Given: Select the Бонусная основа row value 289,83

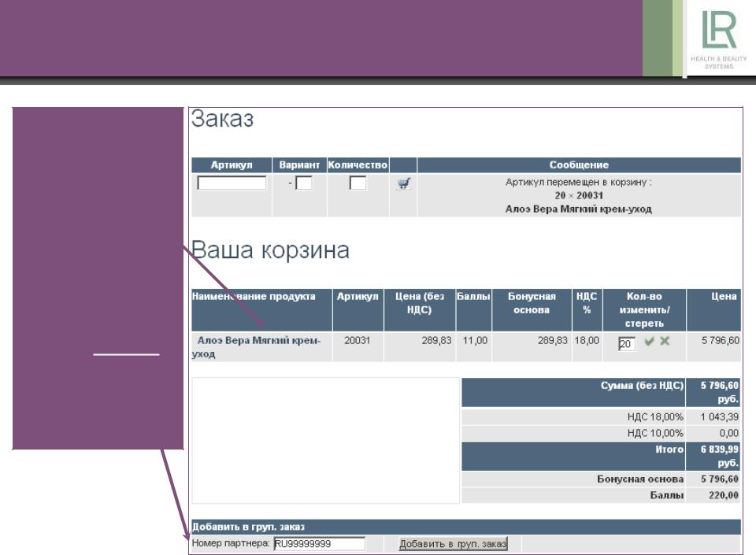Looking at the screenshot, I should point(553,341).
